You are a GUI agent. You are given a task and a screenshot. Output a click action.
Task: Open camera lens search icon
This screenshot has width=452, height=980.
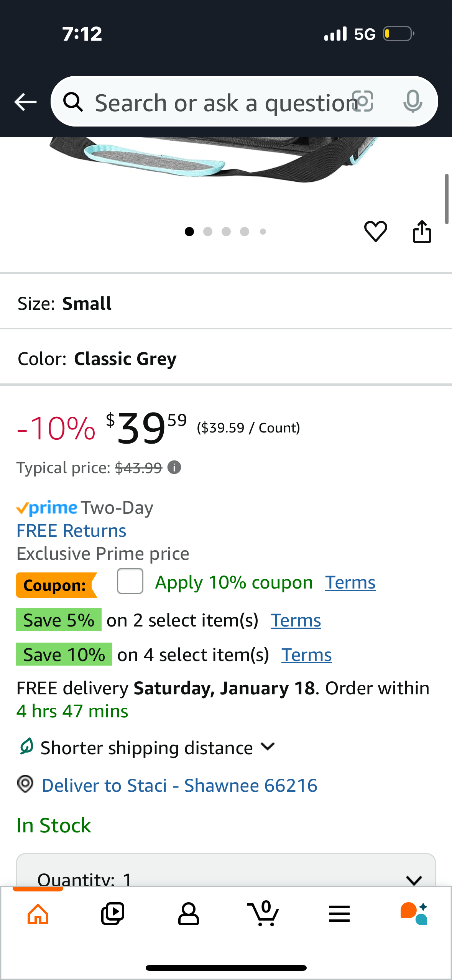pyautogui.click(x=363, y=102)
